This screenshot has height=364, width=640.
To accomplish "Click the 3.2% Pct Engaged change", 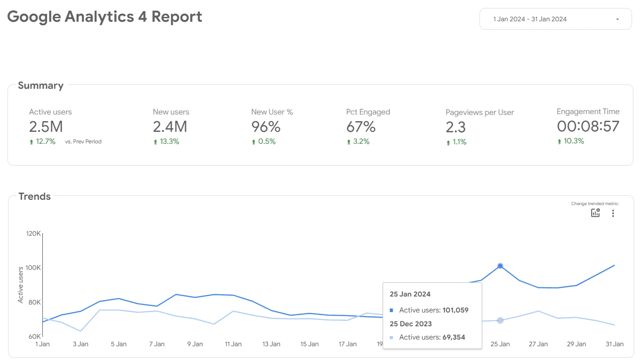I will (x=358, y=142).
